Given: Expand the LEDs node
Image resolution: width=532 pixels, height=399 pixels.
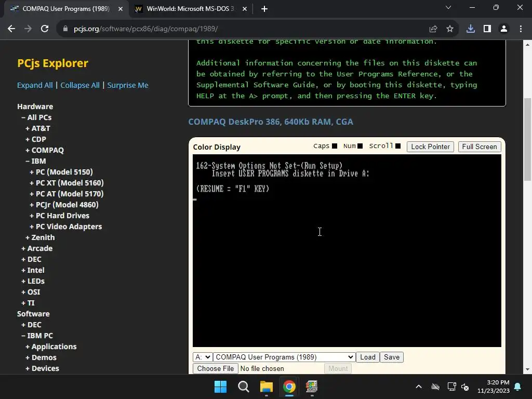Looking at the screenshot, I should [33, 281].
